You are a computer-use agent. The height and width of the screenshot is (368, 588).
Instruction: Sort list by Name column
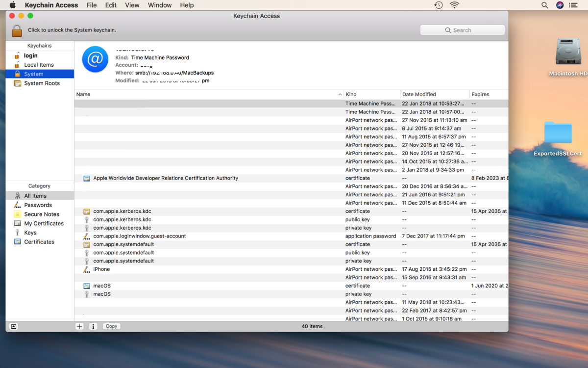[209, 94]
